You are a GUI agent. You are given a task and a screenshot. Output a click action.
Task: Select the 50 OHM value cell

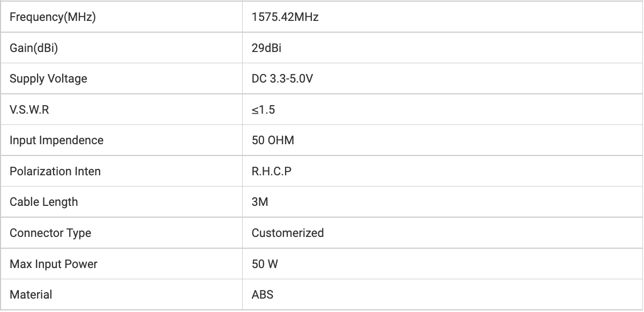point(273,140)
